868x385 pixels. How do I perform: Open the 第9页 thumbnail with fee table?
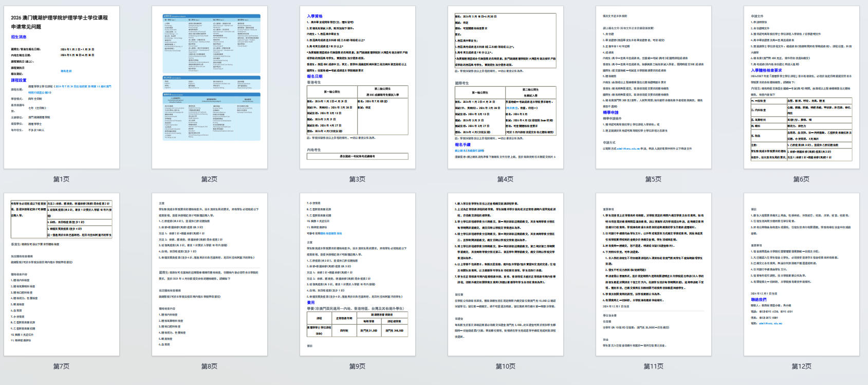tap(358, 274)
